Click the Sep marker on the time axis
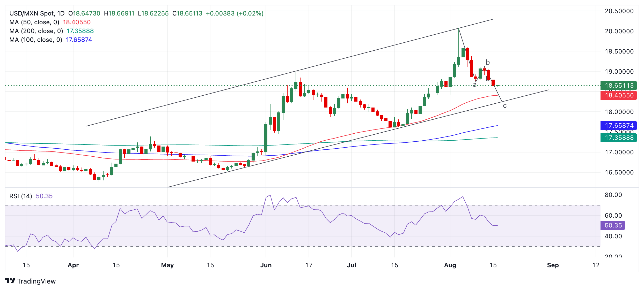 click(553, 265)
